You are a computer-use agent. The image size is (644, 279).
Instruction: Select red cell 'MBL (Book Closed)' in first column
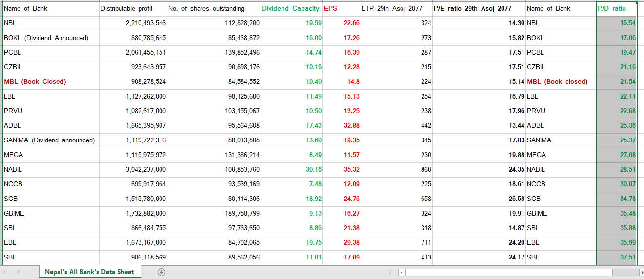click(50, 81)
